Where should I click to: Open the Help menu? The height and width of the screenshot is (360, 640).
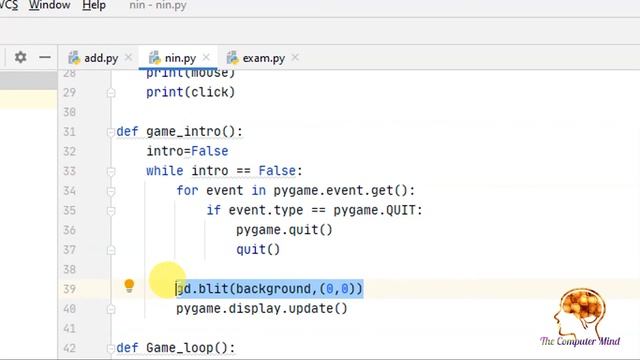tap(94, 5)
